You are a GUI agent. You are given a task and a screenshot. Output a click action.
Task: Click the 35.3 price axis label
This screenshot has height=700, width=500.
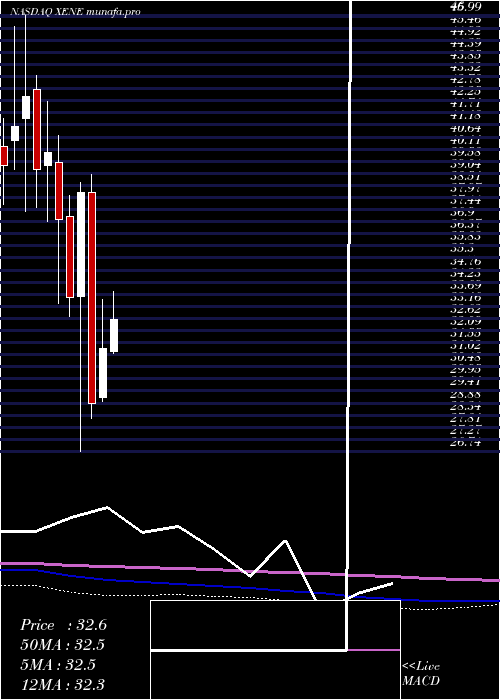462,249
